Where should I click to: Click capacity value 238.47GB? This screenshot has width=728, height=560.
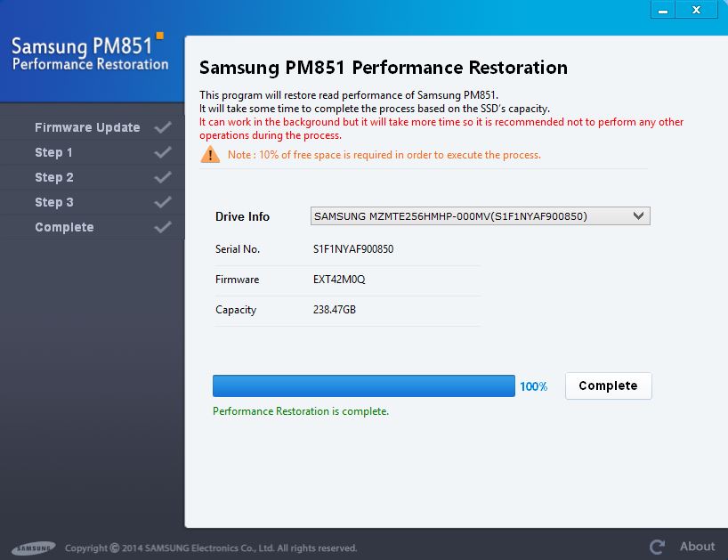click(335, 309)
